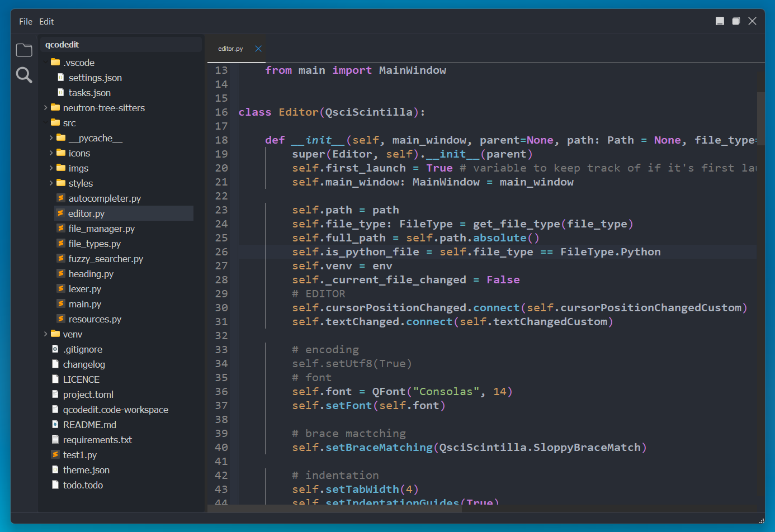Click the file_manager.py Python file icon

click(x=61, y=228)
